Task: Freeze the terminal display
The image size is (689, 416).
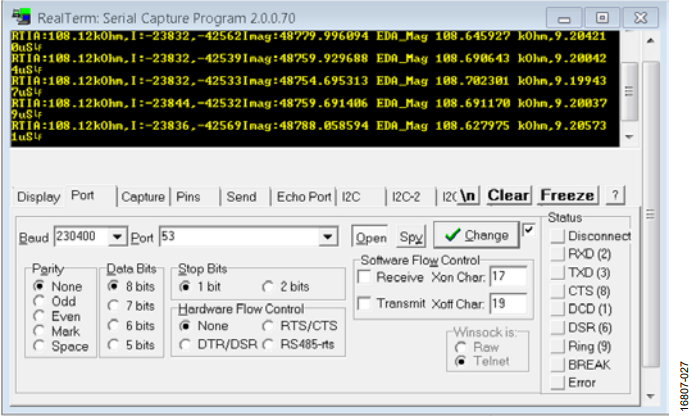Action: click(567, 195)
